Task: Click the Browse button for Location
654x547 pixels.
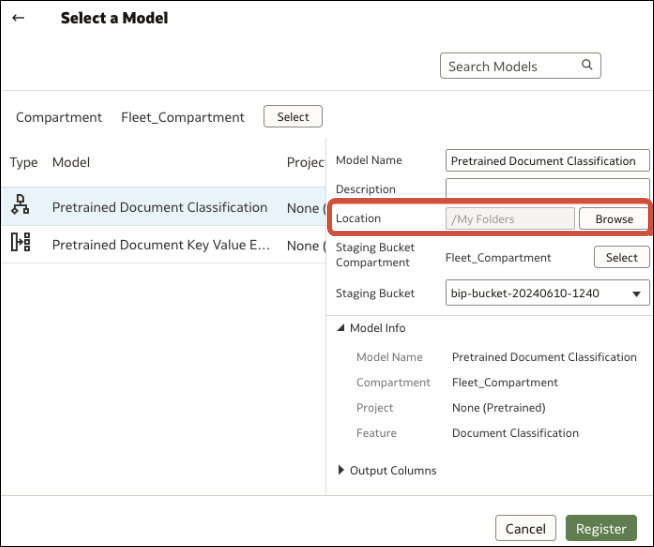Action: point(614,219)
